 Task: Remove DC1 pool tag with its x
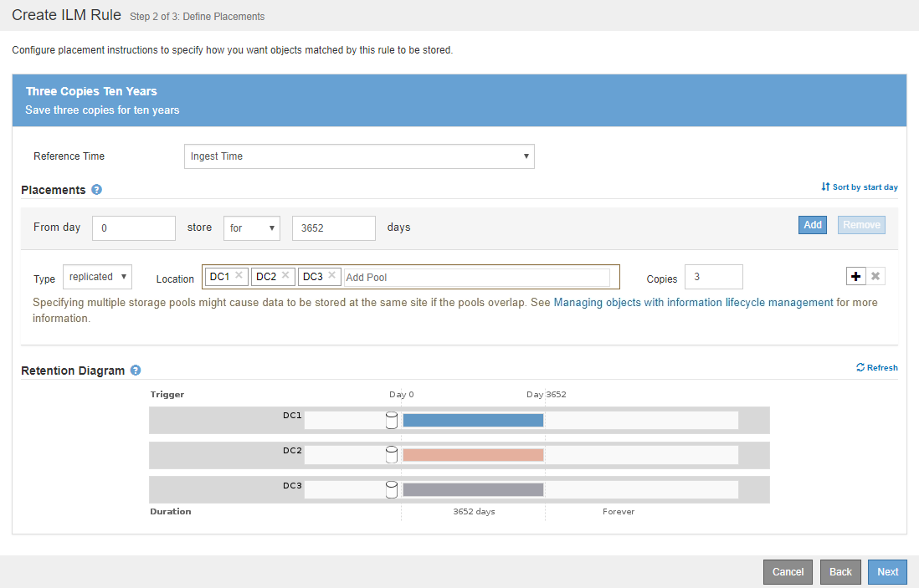pyautogui.click(x=239, y=275)
